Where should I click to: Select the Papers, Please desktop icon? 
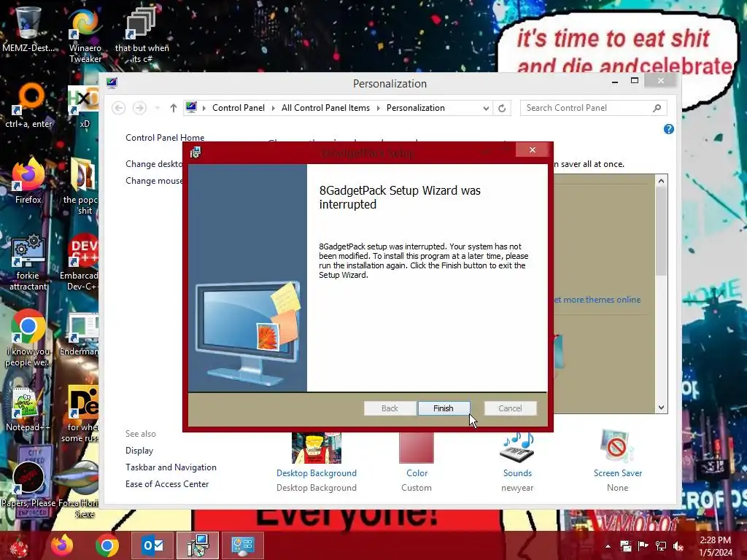coord(28,483)
